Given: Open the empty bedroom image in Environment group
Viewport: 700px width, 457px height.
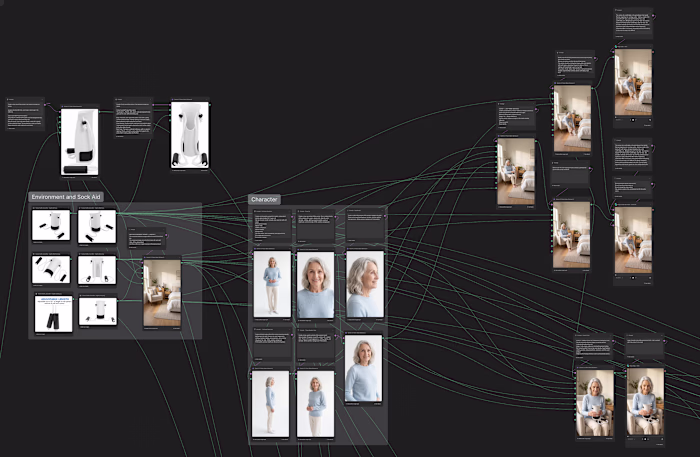Looking at the screenshot, I should coord(162,293).
